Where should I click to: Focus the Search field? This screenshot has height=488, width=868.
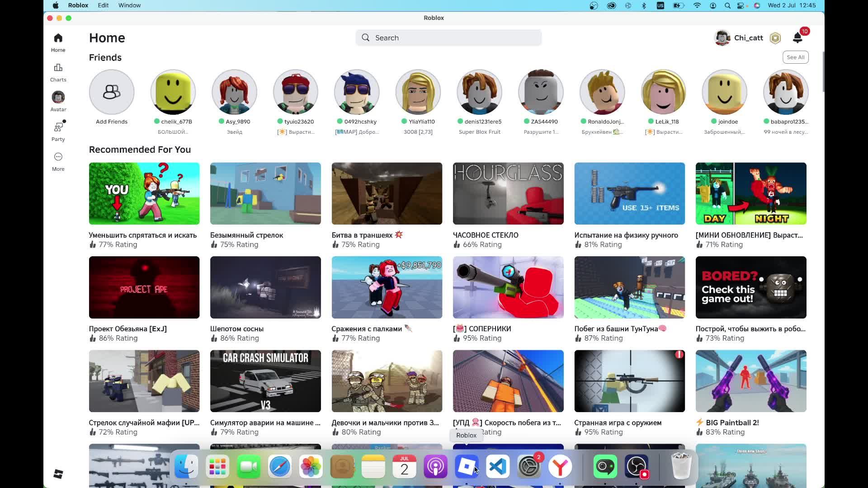click(448, 38)
